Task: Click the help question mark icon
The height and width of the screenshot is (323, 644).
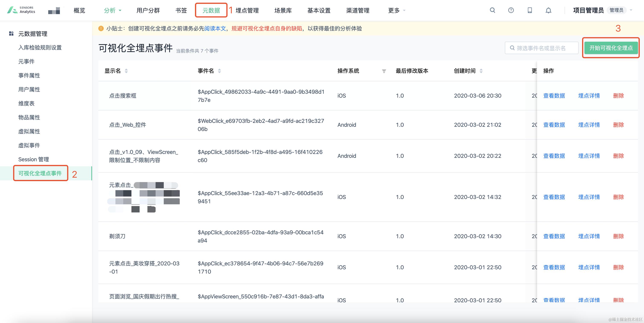Action: coord(511,10)
